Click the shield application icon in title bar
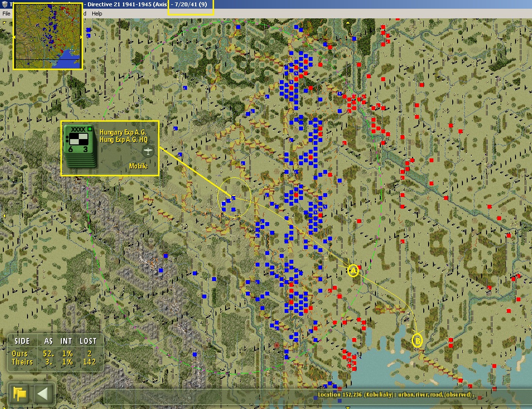Screen dimensions: 532x409 point(4,4)
